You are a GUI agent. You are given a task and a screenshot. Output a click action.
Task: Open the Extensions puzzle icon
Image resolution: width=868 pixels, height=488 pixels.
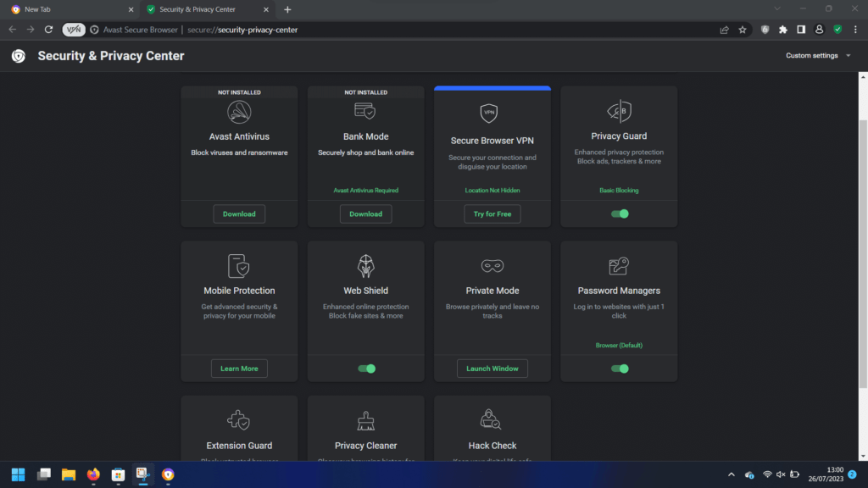click(x=783, y=30)
